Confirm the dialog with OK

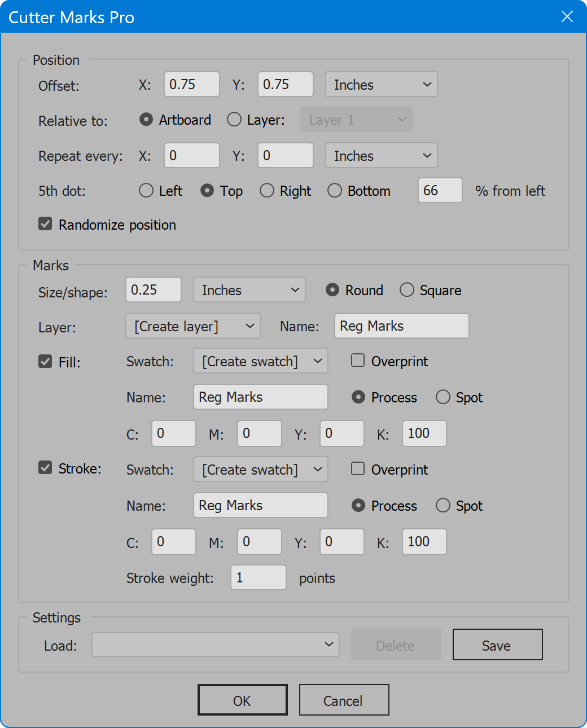pyautogui.click(x=243, y=700)
